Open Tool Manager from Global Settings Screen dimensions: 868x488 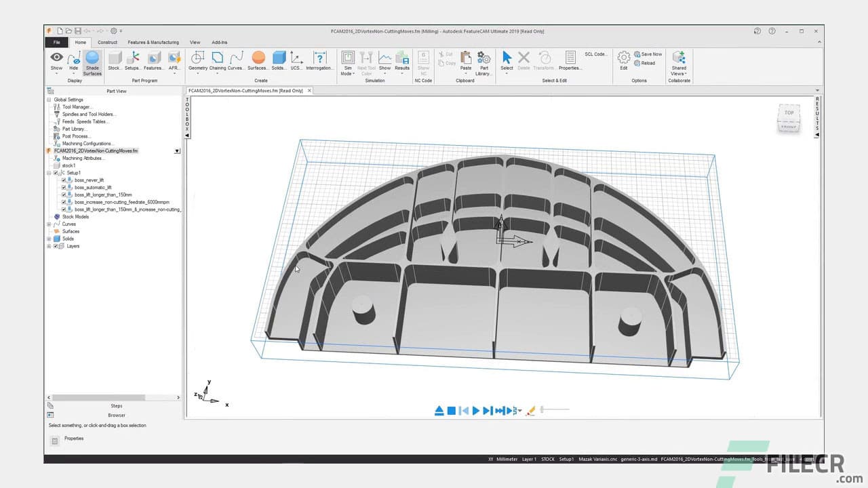75,106
